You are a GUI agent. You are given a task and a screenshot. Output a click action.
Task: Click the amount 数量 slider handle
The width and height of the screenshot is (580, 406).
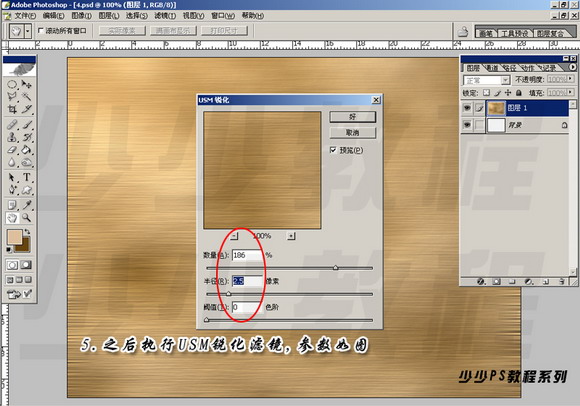tap(335, 267)
